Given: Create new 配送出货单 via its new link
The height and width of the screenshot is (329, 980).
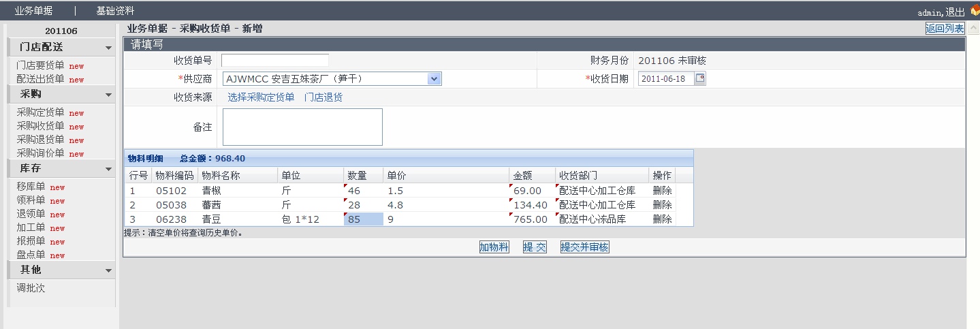Looking at the screenshot, I should (76, 80).
